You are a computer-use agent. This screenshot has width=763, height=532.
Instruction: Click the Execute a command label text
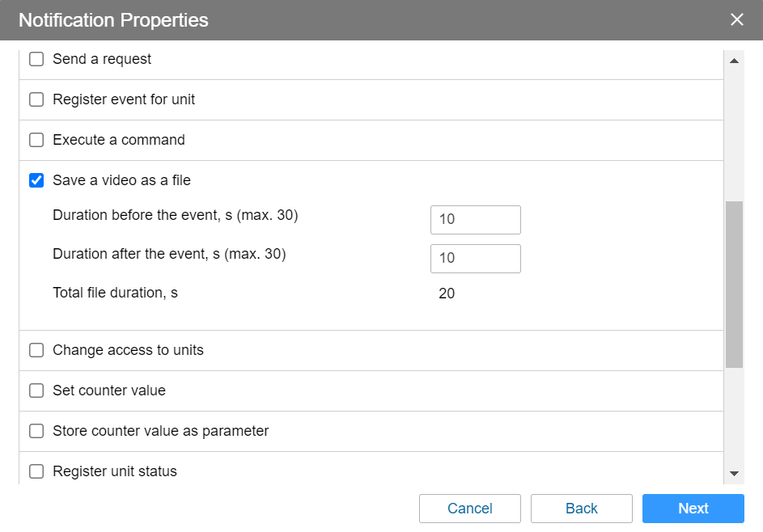point(118,141)
